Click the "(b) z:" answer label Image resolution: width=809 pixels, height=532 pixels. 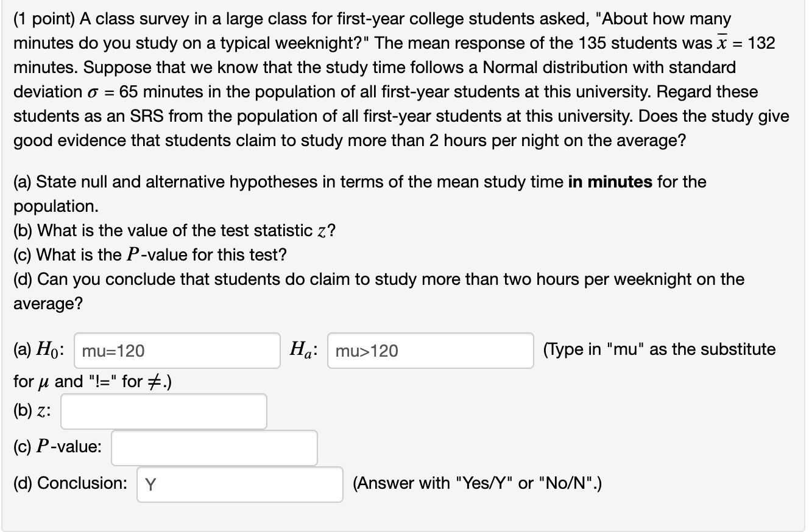click(33, 411)
